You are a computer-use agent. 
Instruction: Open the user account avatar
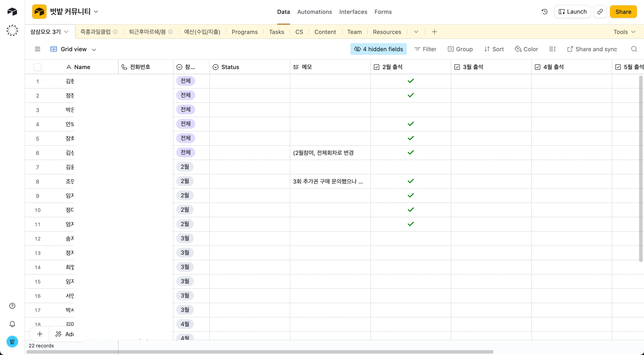click(x=12, y=342)
